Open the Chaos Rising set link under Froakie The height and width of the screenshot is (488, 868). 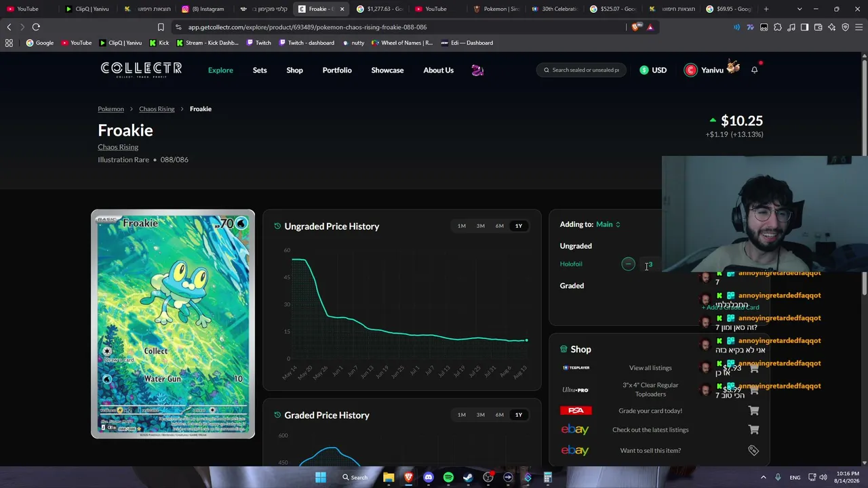[118, 147]
